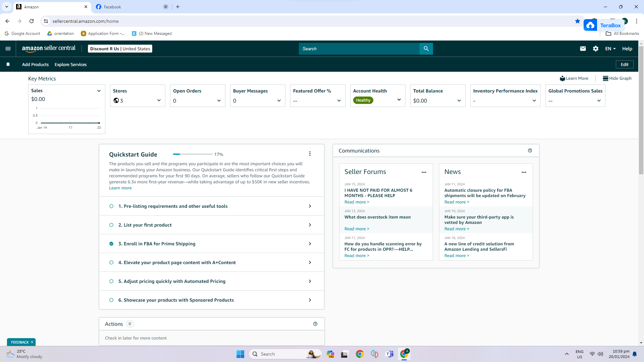
Task: Expand the Total Balance dropdown
Action: click(459, 101)
